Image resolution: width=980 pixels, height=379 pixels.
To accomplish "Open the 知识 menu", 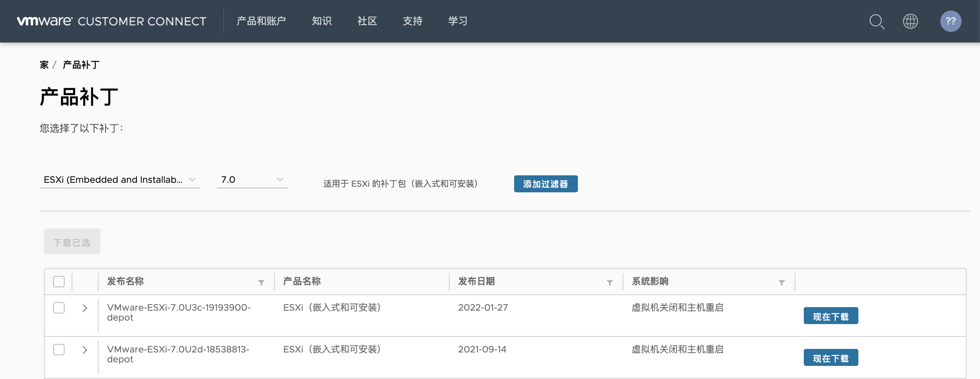I will pyautogui.click(x=322, y=21).
